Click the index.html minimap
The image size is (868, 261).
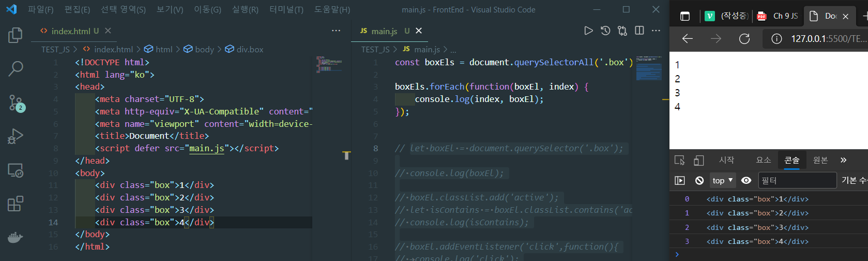[329, 64]
